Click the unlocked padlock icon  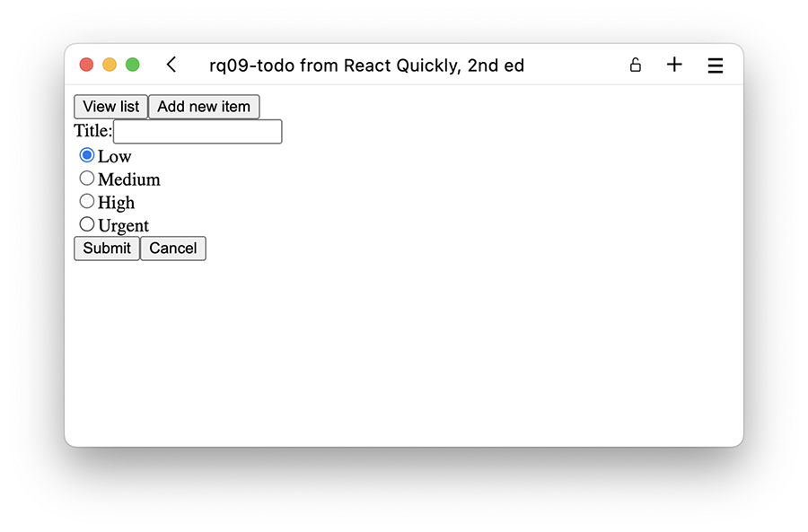pyautogui.click(x=636, y=65)
